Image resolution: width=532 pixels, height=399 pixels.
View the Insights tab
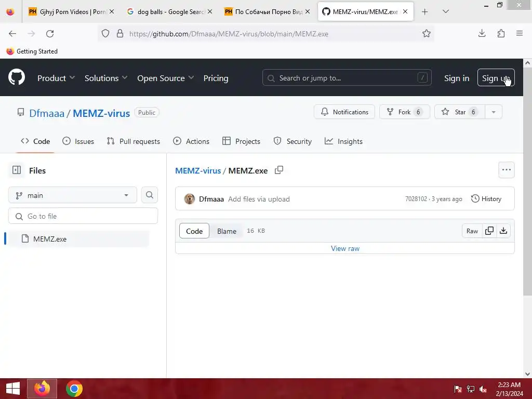pyautogui.click(x=343, y=141)
